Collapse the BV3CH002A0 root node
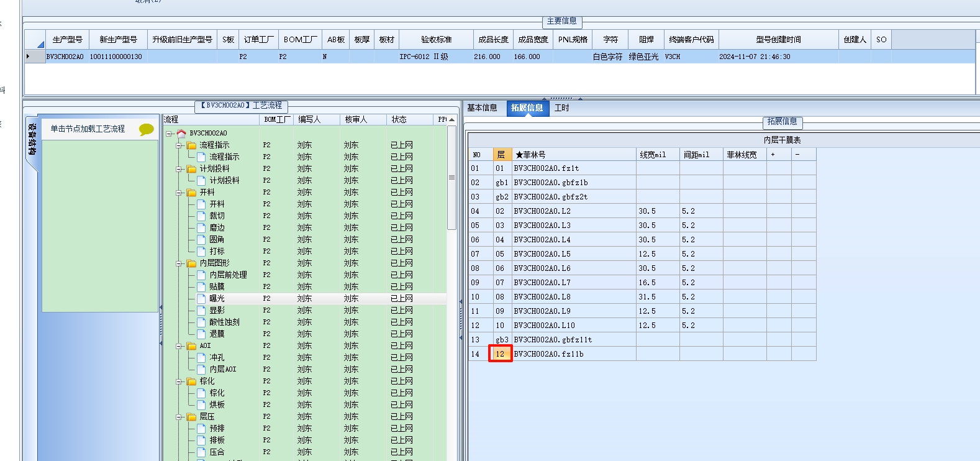 coord(169,133)
